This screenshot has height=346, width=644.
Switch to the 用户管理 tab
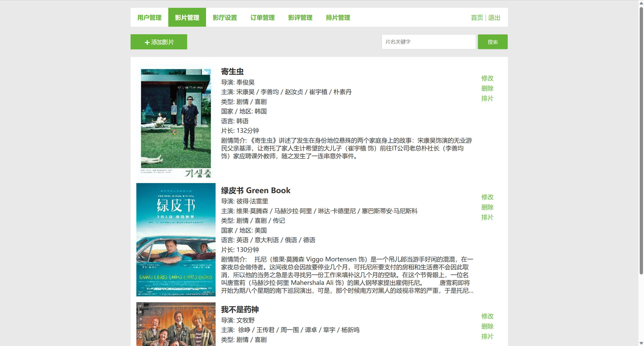click(x=149, y=17)
